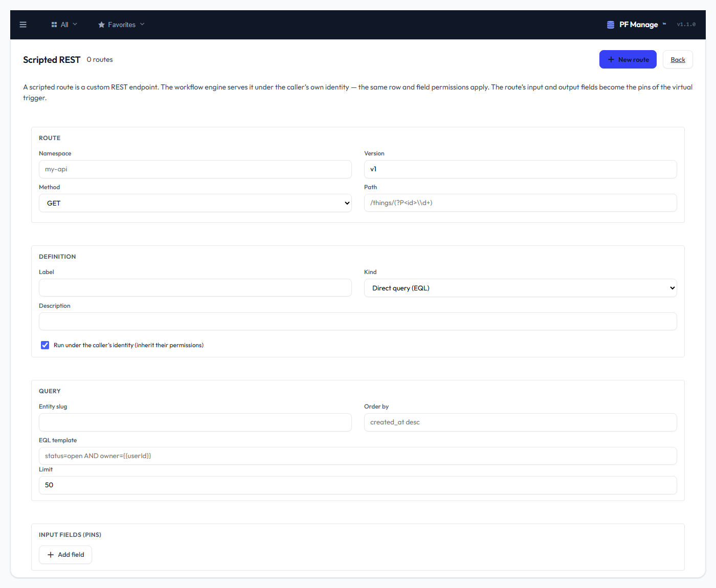Viewport: 716px width, 588px height.
Task: Click the grid icon beside All
Action: click(54, 25)
